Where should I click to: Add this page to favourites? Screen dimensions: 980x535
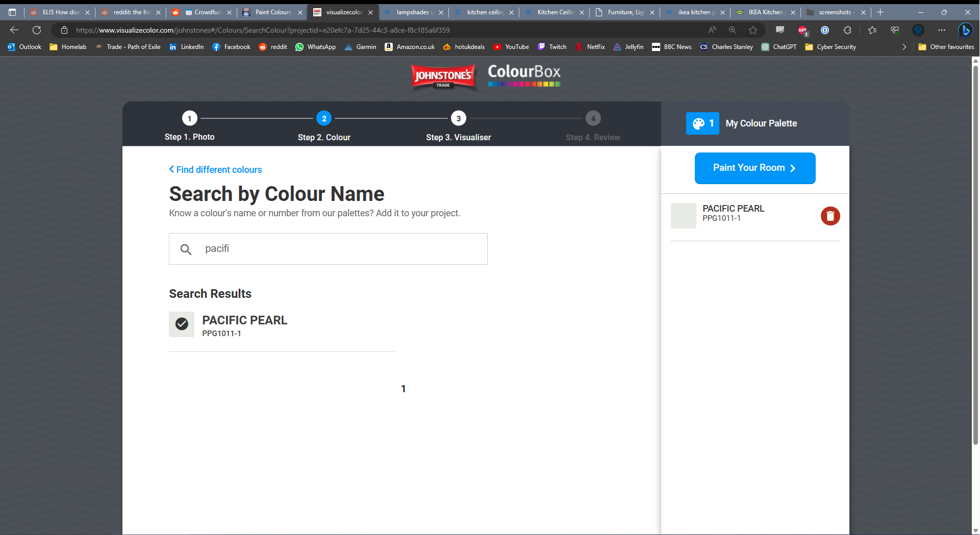click(753, 30)
